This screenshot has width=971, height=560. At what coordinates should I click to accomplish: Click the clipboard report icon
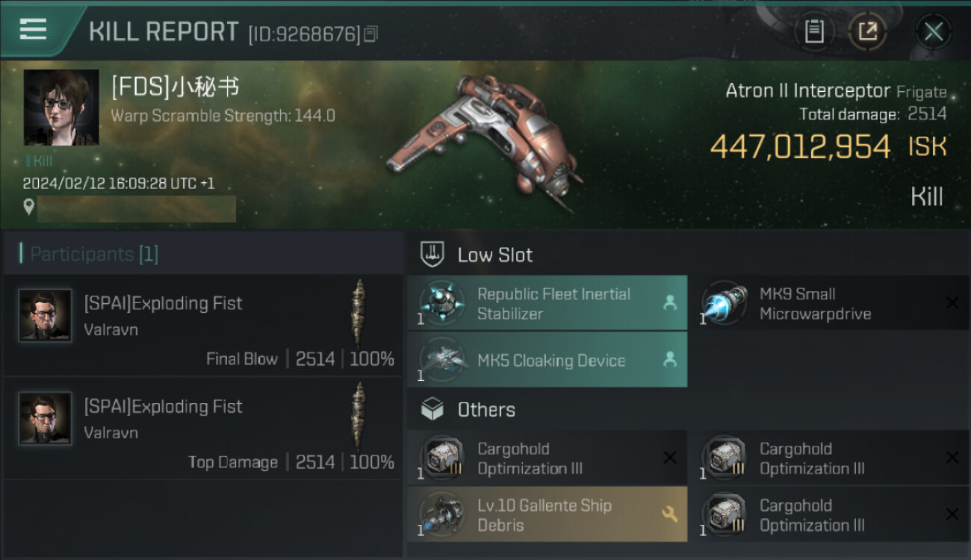[813, 31]
